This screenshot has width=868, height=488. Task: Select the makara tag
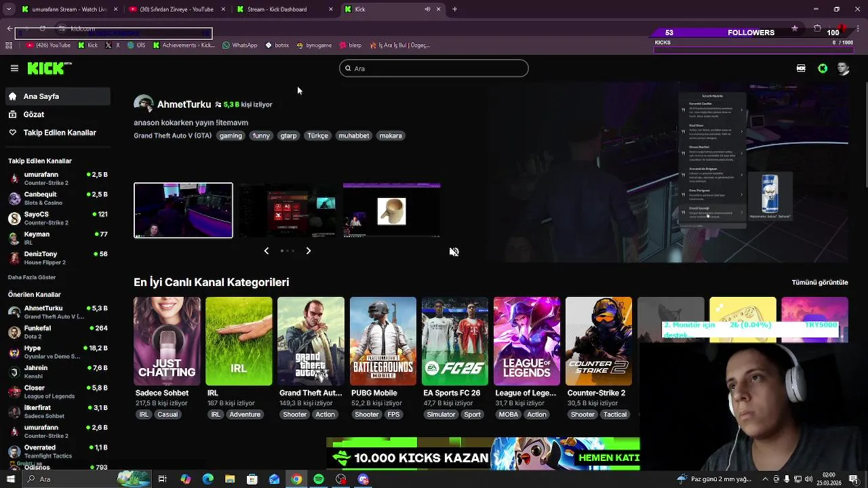(x=391, y=136)
